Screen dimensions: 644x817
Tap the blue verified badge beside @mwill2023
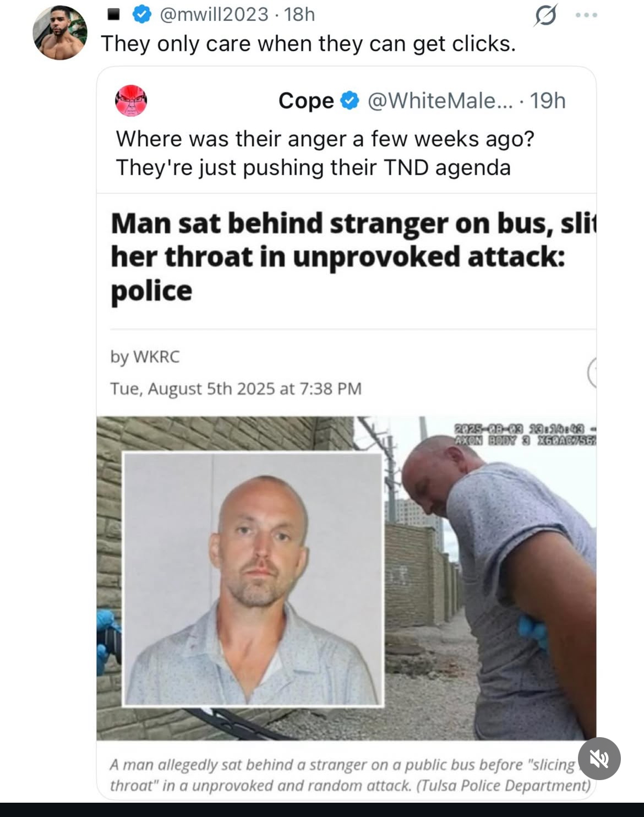click(x=142, y=15)
